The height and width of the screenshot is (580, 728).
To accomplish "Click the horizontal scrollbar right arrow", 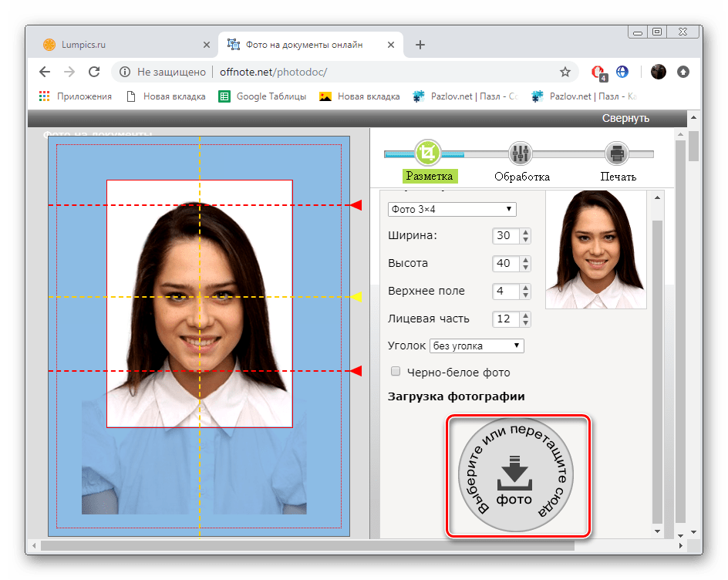I will click(x=681, y=545).
